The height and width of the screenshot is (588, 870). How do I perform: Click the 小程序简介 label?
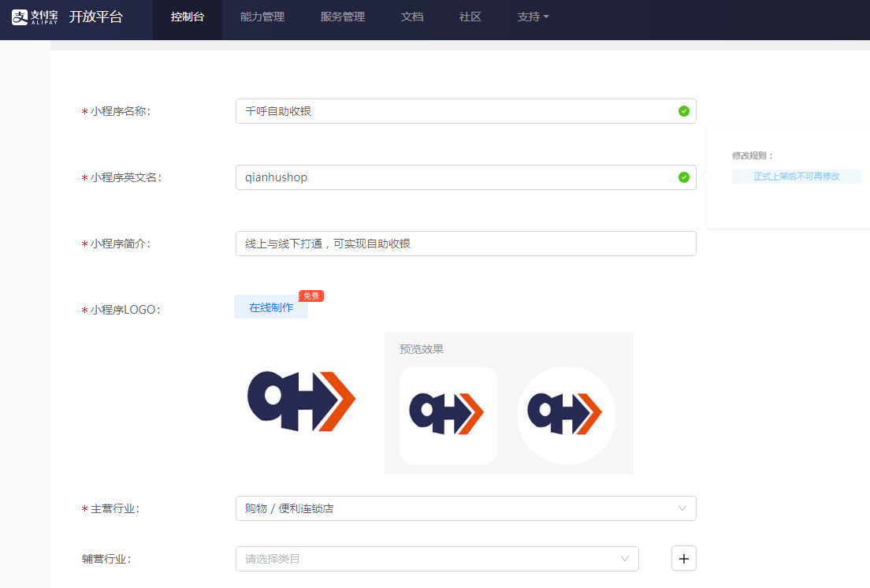click(121, 244)
